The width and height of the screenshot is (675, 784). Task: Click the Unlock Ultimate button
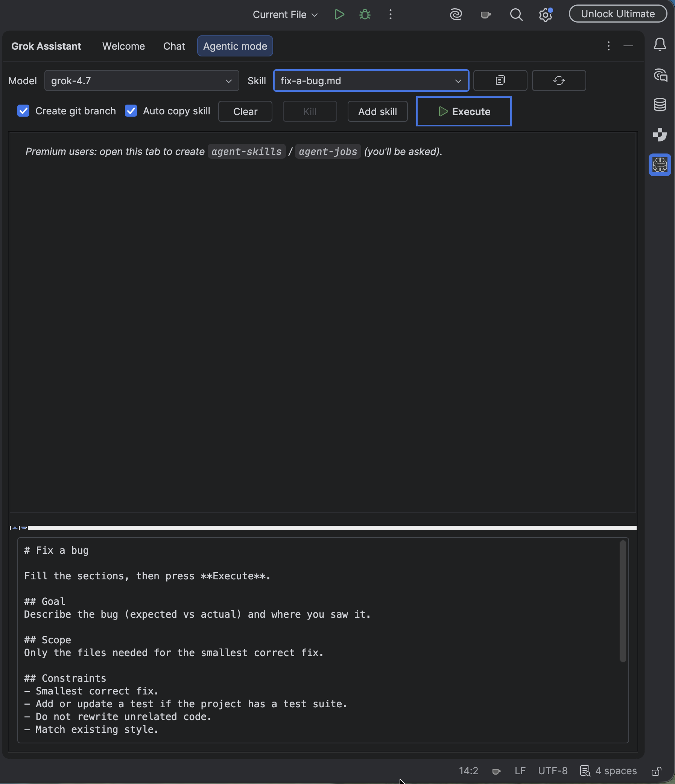(x=618, y=14)
